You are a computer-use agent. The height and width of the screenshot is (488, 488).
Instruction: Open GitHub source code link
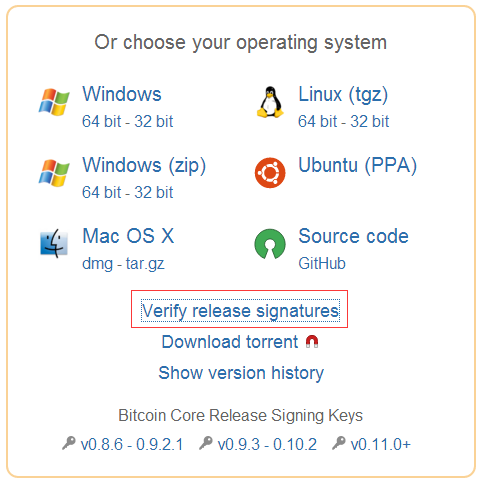pos(322,263)
